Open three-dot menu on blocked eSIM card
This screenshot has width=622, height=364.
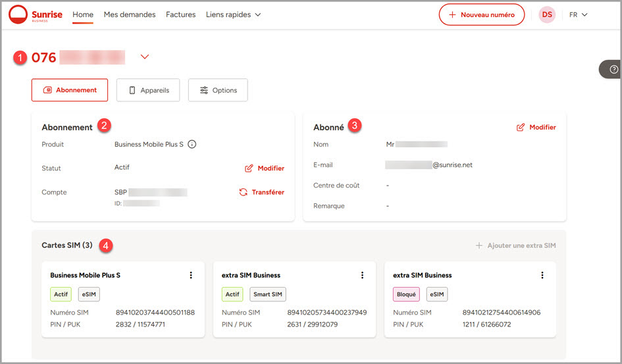click(542, 275)
